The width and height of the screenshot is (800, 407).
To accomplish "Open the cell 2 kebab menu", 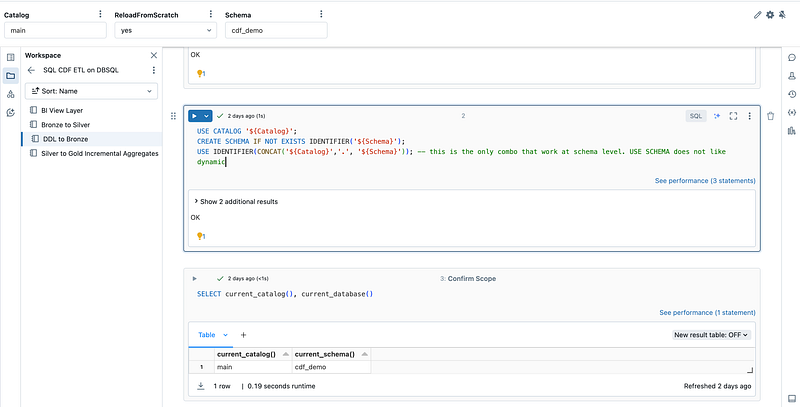I will [749, 116].
